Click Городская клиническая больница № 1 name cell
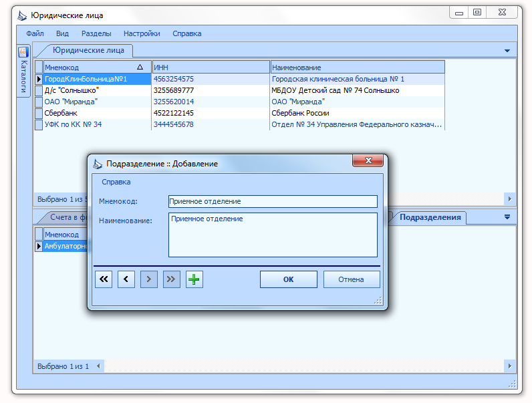The height and width of the screenshot is (403, 532). (x=358, y=79)
